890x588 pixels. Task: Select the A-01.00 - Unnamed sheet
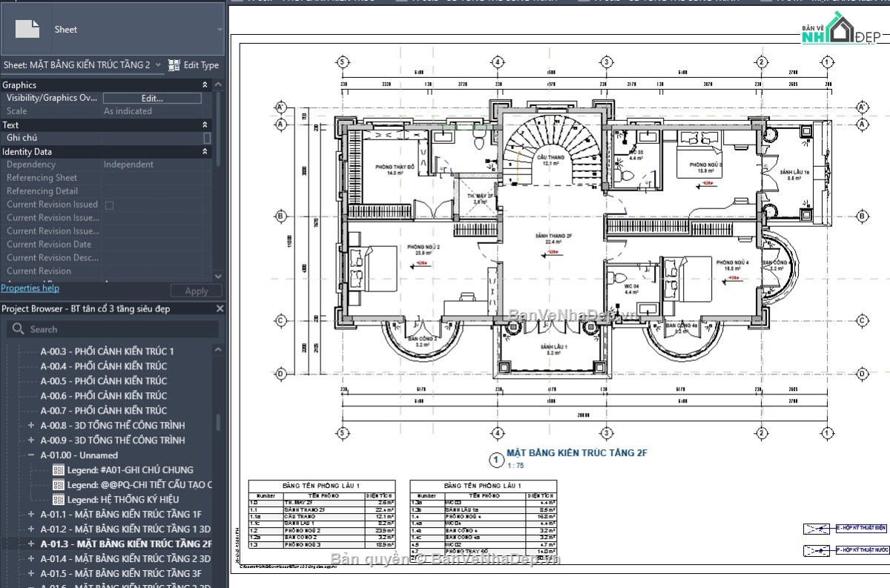point(79,455)
